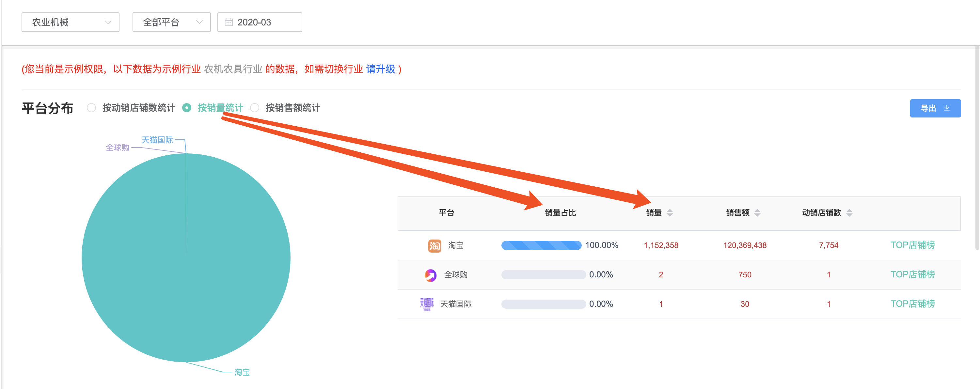Select 按销售额统计 radio option
Screen dimensions: 980x389
(x=255, y=108)
